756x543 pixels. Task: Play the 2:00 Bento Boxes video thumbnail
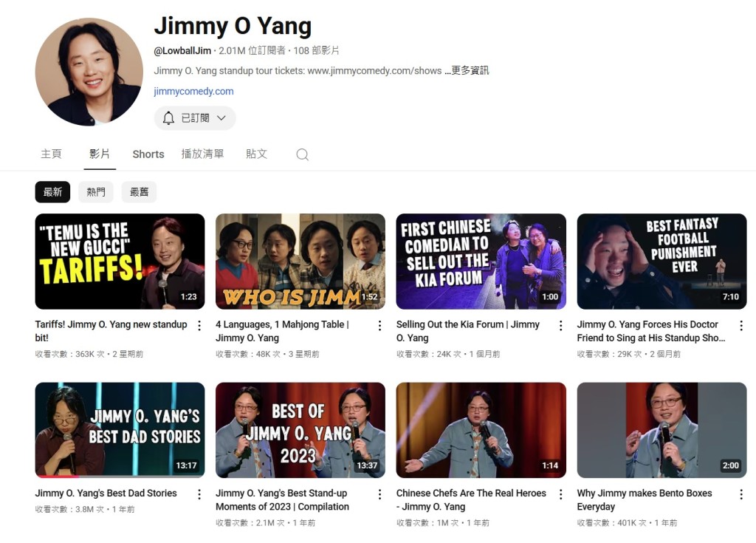pos(662,430)
